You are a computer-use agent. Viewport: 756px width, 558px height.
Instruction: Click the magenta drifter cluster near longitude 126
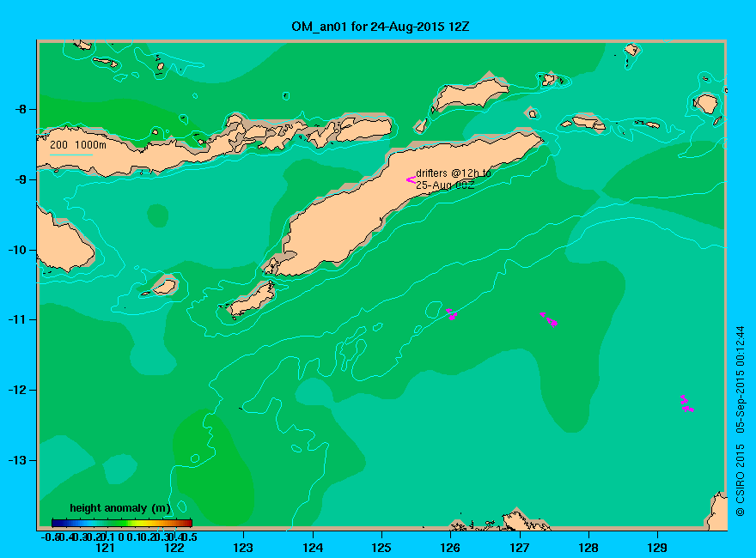(x=451, y=314)
